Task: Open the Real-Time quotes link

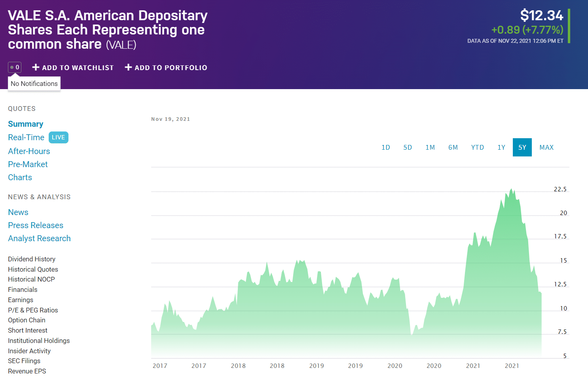Action: click(x=26, y=137)
